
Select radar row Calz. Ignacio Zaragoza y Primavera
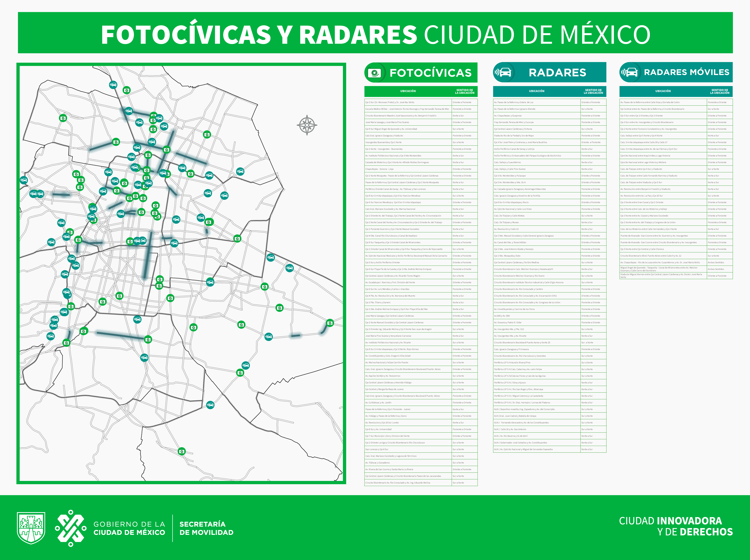pyautogui.click(x=550, y=349)
